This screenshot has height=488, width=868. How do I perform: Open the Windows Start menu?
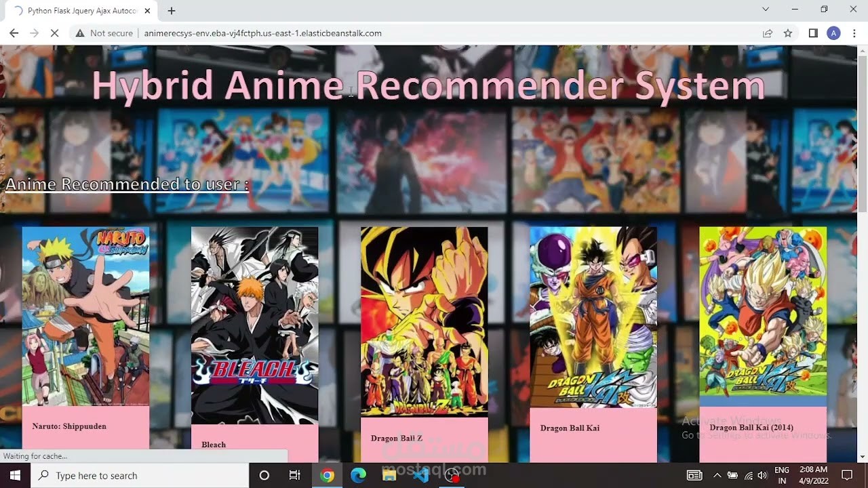coord(15,475)
